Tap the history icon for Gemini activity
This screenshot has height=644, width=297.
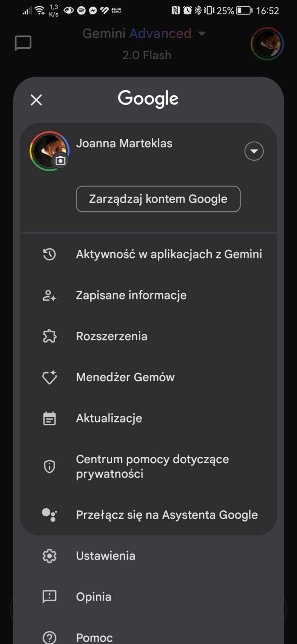49,254
